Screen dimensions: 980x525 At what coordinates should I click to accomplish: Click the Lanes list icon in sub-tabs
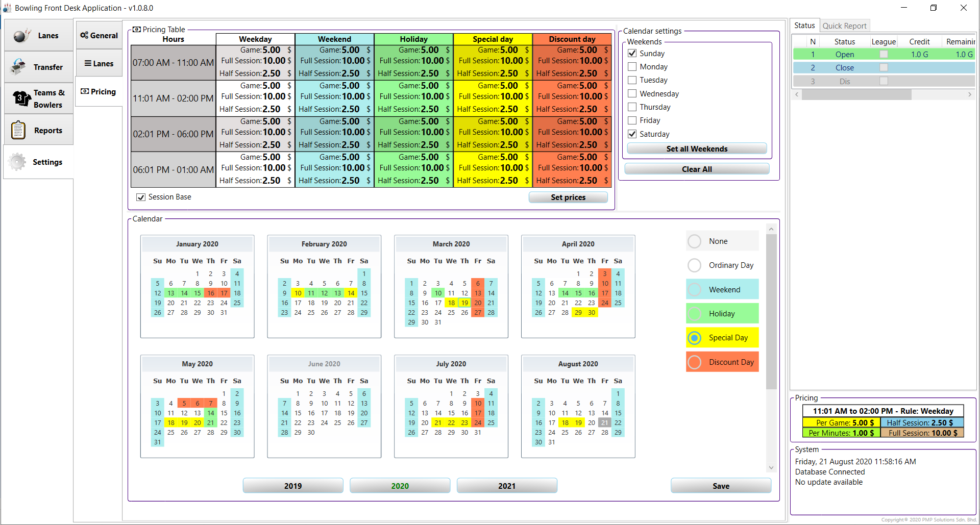(88, 64)
